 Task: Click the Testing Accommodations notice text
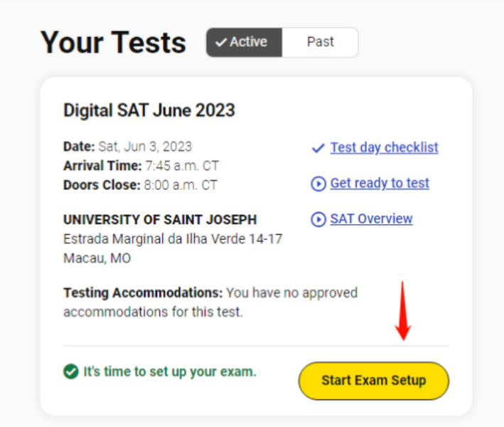pos(210,302)
